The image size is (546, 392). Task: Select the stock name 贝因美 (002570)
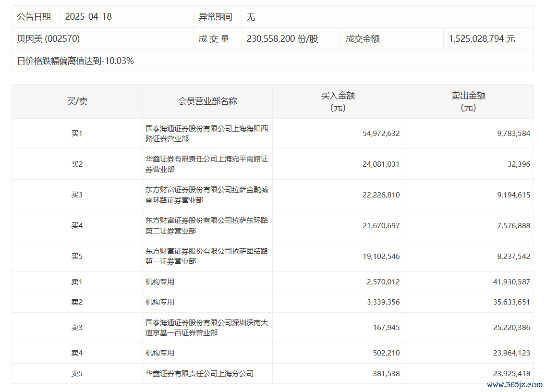coord(49,39)
